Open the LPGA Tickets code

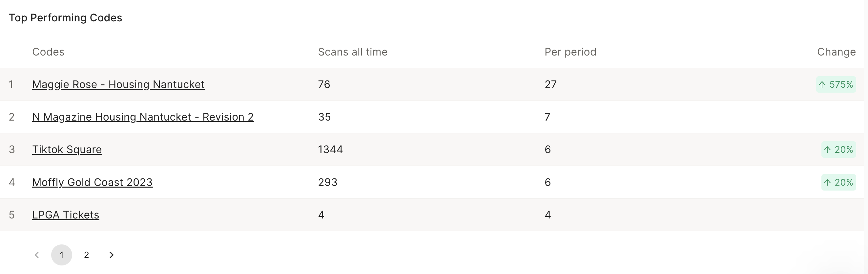coord(66,215)
